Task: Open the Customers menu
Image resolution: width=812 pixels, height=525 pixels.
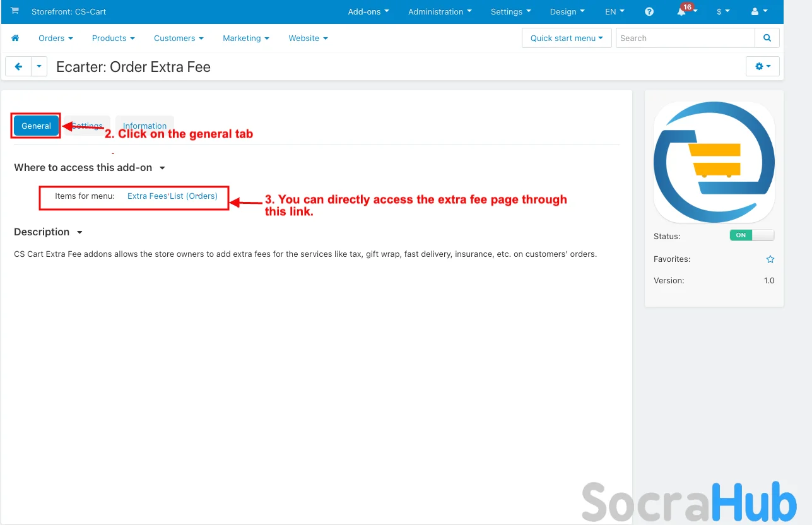Action: pyautogui.click(x=179, y=38)
